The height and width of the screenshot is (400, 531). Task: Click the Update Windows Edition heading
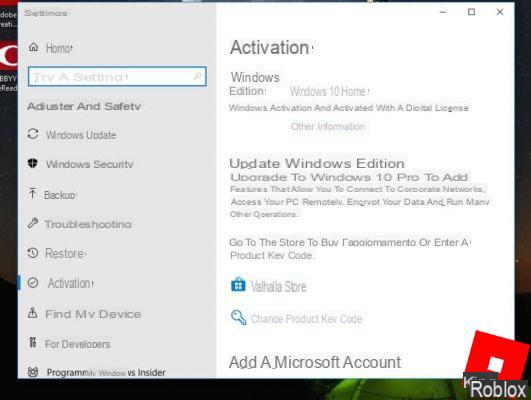coord(317,163)
